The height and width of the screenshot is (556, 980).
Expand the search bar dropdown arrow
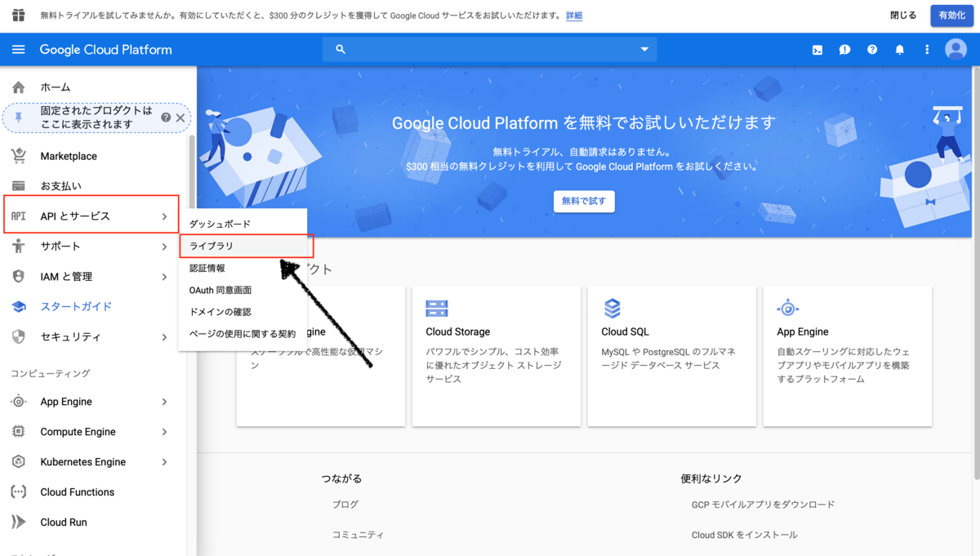tap(644, 50)
